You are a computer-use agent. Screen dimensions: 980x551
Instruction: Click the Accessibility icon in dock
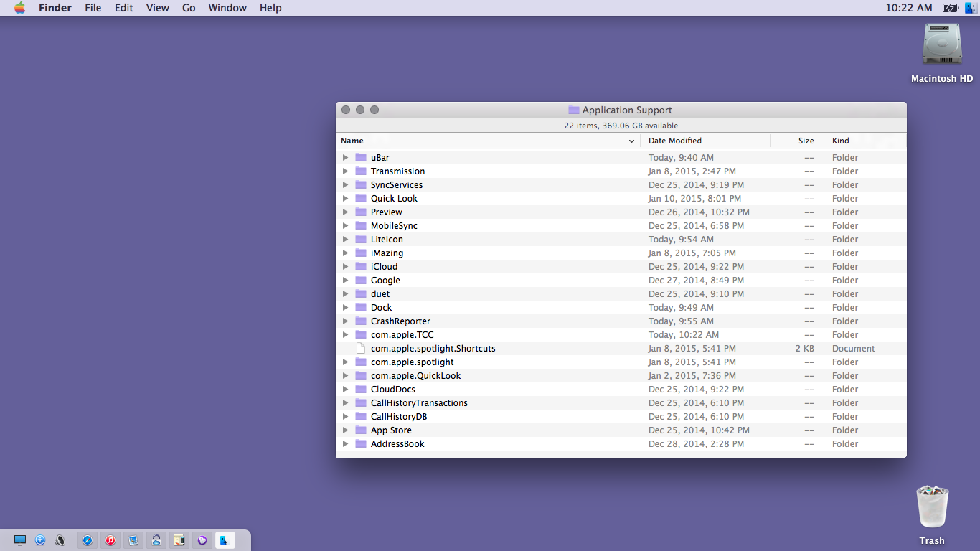coord(40,540)
